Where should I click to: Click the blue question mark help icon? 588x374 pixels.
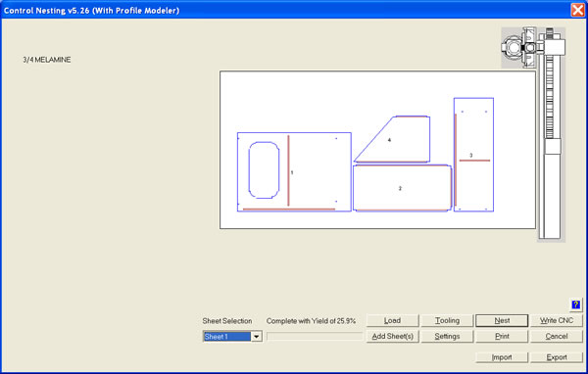[x=575, y=304]
